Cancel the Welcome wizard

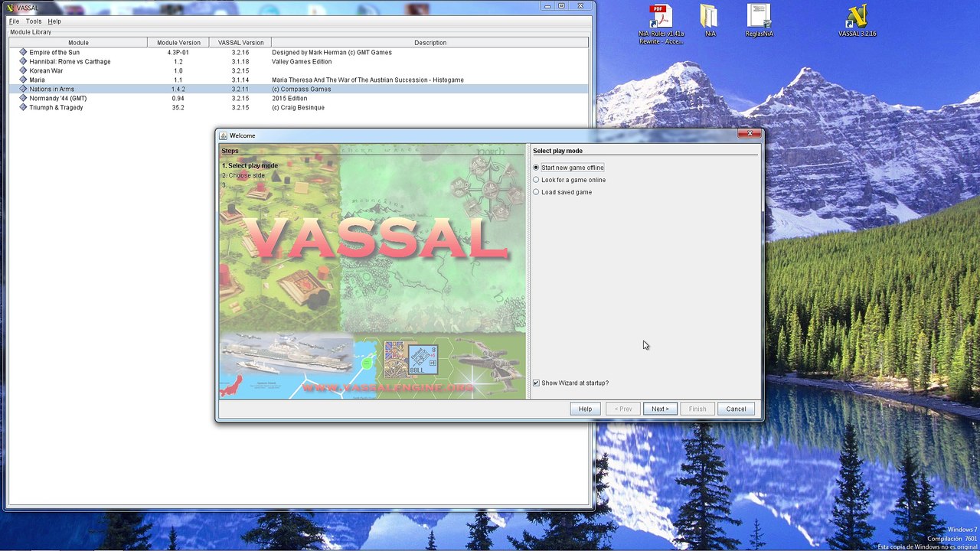point(736,409)
